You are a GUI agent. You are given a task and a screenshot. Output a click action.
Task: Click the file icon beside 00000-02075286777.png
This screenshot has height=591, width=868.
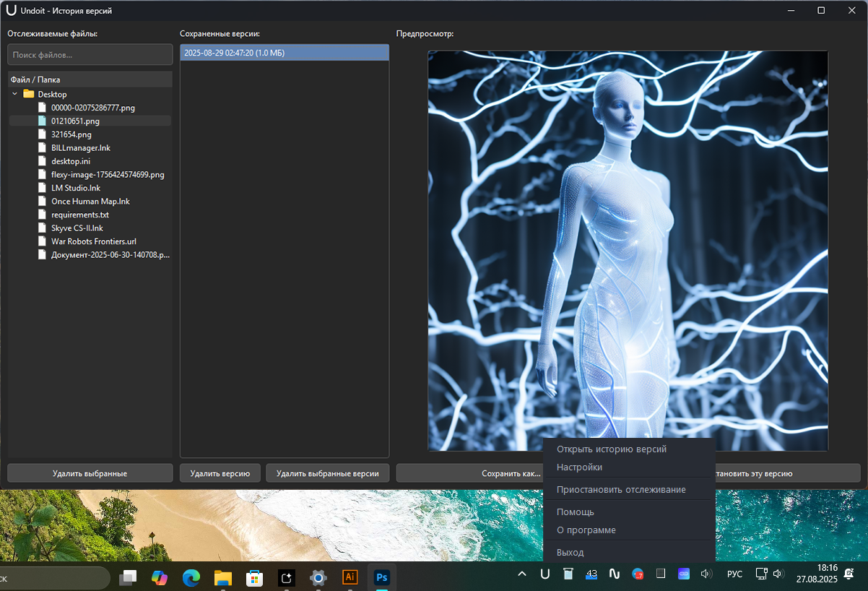point(42,108)
